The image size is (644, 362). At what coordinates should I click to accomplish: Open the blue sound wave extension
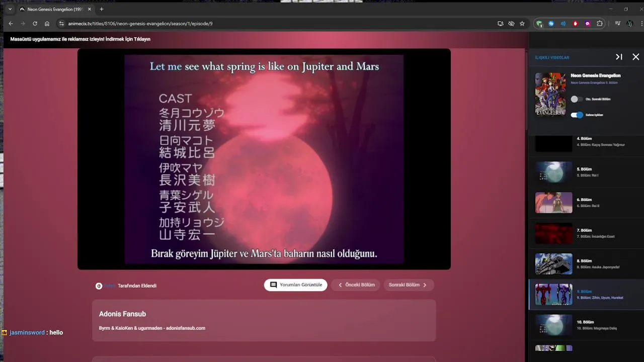click(563, 24)
